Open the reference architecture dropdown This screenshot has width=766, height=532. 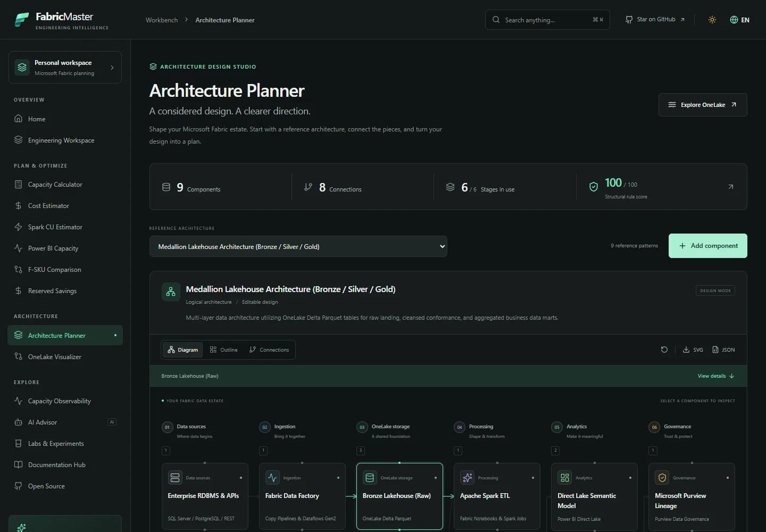click(298, 246)
